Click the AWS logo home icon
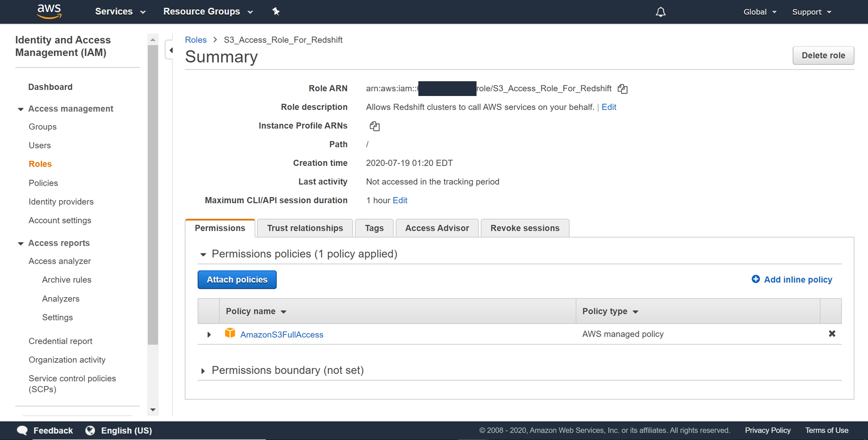The height and width of the screenshot is (440, 868). [49, 12]
